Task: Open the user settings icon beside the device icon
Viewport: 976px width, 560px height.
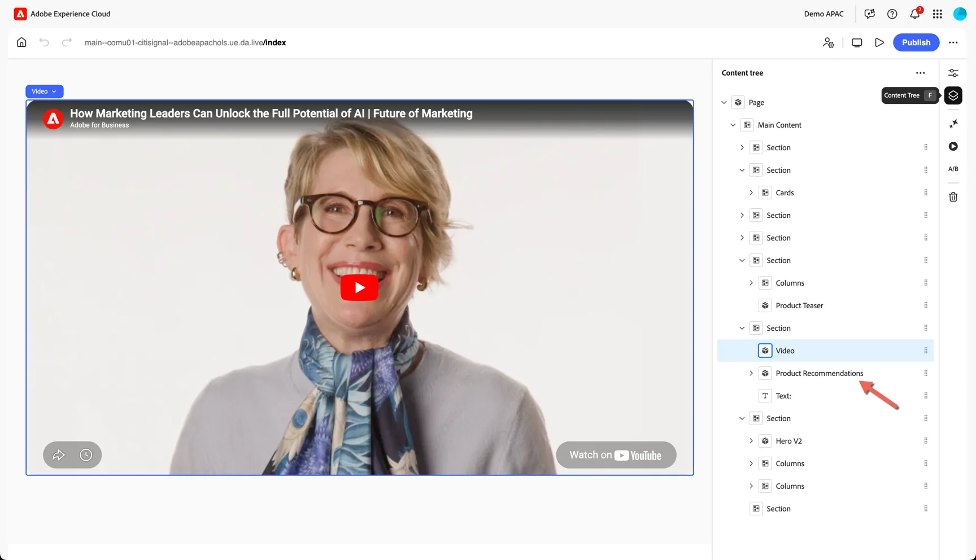Action: click(829, 42)
